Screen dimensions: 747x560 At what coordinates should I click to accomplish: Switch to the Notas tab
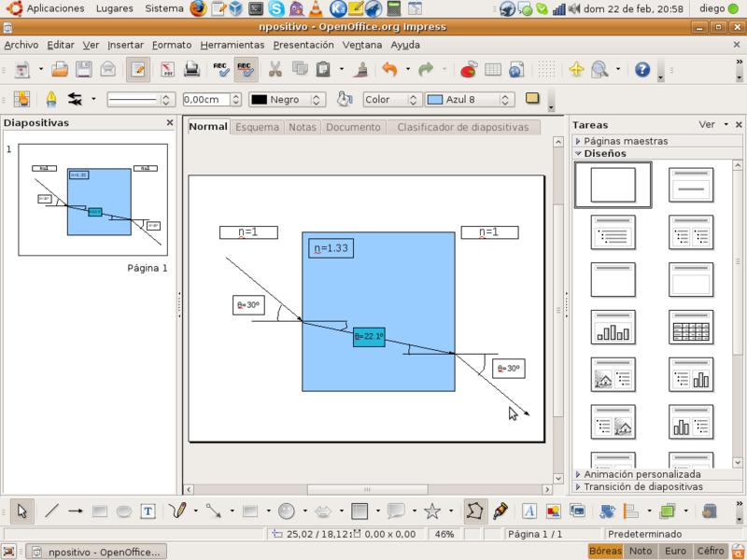pos(303,127)
